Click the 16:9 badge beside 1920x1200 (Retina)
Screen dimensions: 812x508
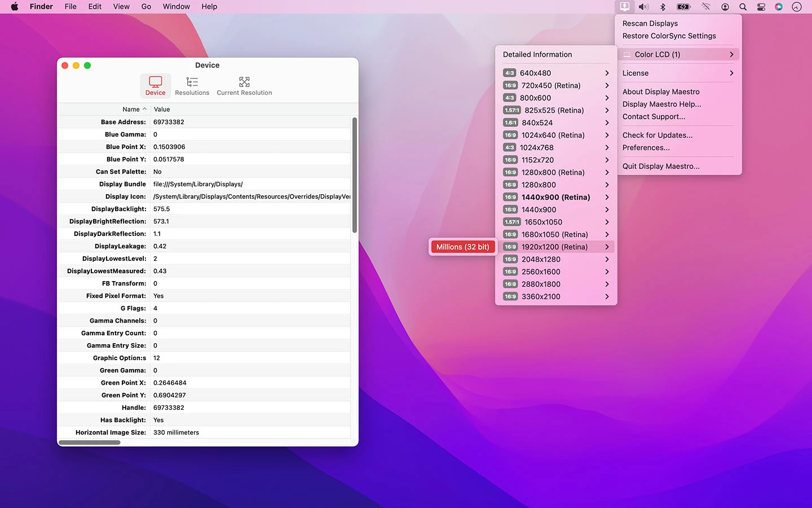[510, 247]
